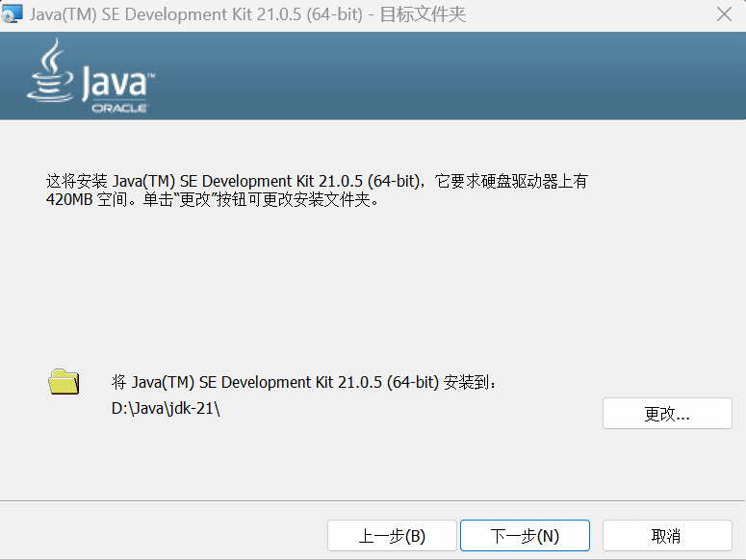Click the description text mentioning 420MB 空间
The height and width of the screenshot is (560, 746).
pyautogui.click(x=317, y=191)
